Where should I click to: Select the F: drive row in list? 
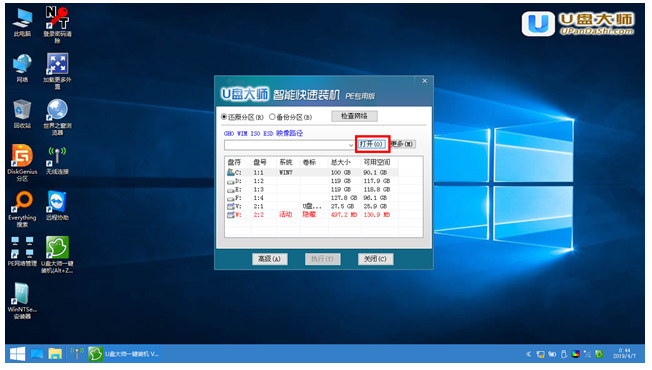[312, 198]
